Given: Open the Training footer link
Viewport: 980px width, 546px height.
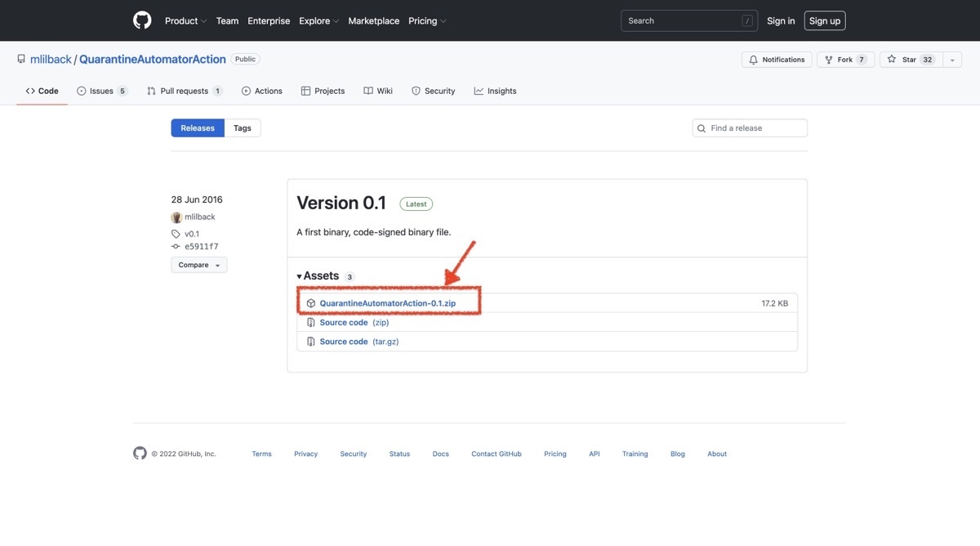Looking at the screenshot, I should (635, 454).
